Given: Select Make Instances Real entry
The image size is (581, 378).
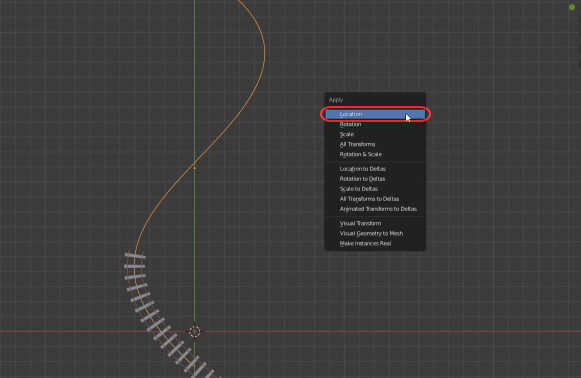Looking at the screenshot, I should coord(375,243).
